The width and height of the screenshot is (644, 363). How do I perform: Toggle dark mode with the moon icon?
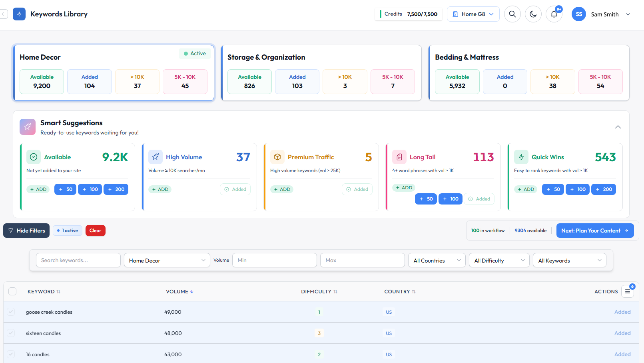pyautogui.click(x=533, y=14)
